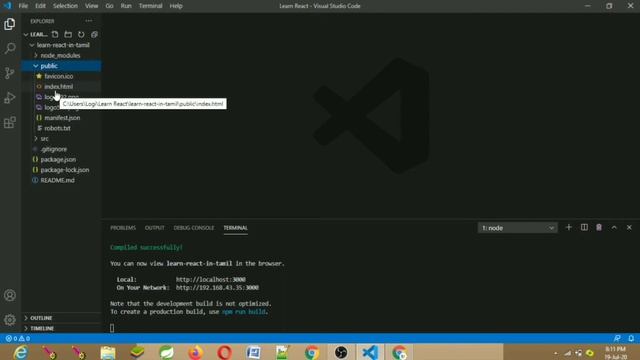Screen dimensions: 640x360
Task: Open the Search view in activity bar
Action: point(10,48)
